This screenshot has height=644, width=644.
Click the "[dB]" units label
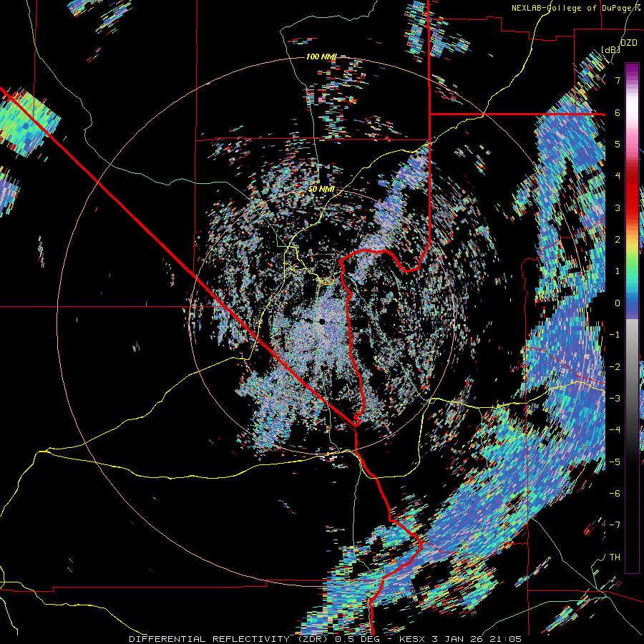pos(610,50)
